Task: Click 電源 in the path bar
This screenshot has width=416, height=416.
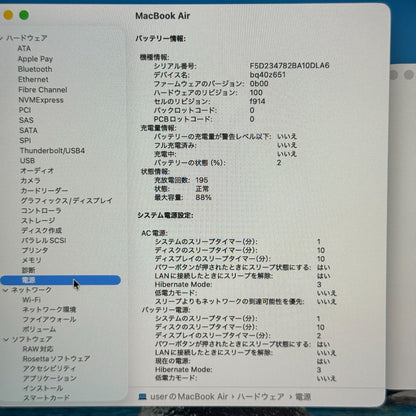Action: click(303, 397)
